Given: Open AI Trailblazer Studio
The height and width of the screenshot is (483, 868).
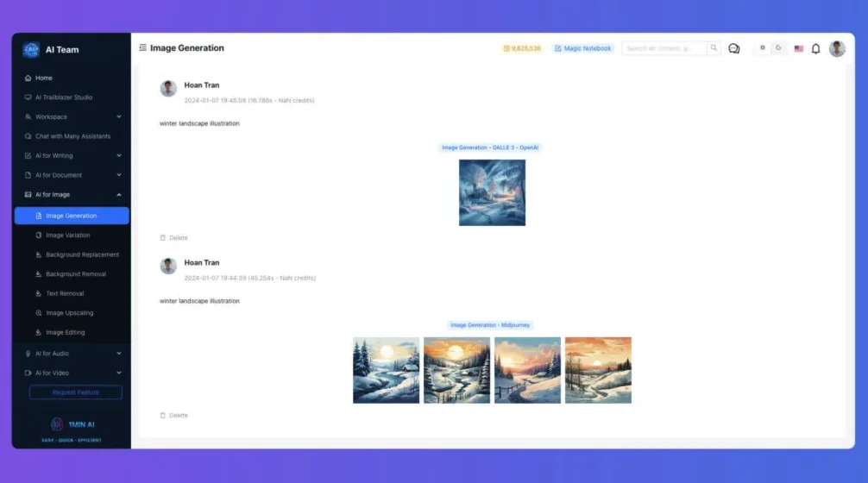Looking at the screenshot, I should click(x=71, y=97).
